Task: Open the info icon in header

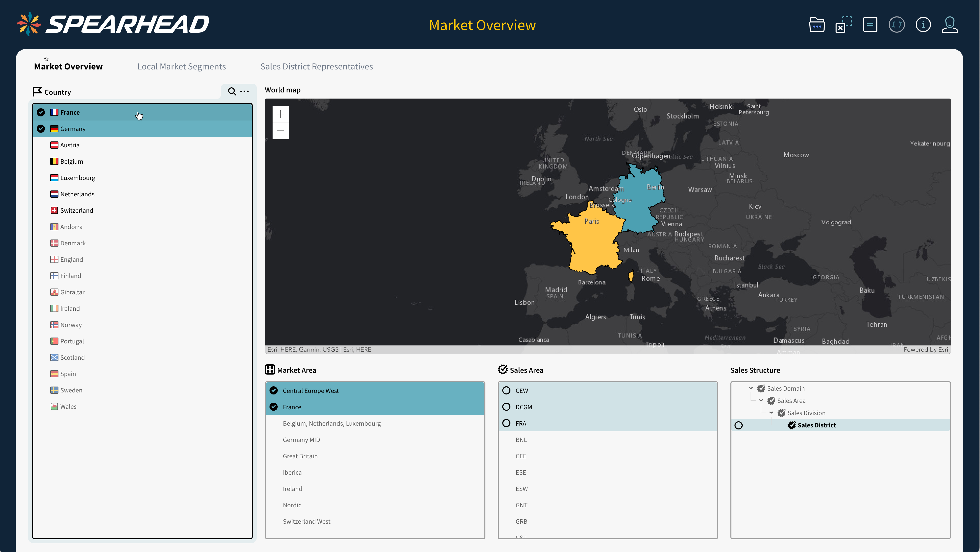Action: click(923, 25)
